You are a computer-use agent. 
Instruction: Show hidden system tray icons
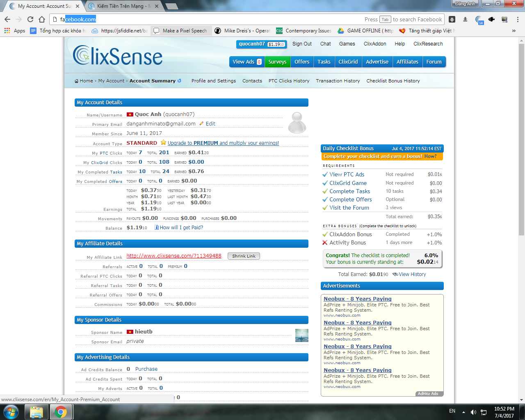(463, 412)
